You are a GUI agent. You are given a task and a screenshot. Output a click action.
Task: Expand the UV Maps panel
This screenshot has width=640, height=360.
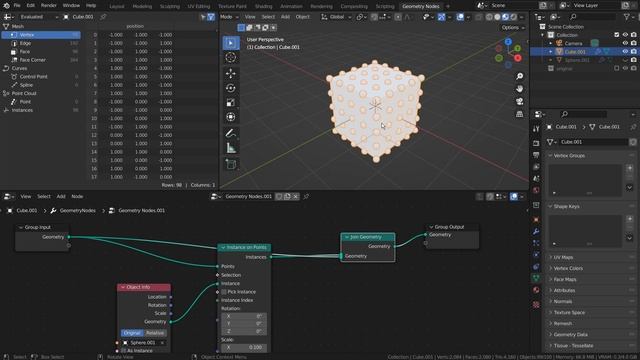pyautogui.click(x=563, y=258)
